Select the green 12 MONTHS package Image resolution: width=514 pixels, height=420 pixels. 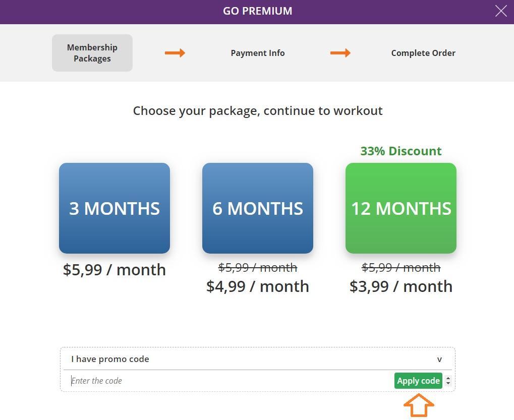coord(401,208)
